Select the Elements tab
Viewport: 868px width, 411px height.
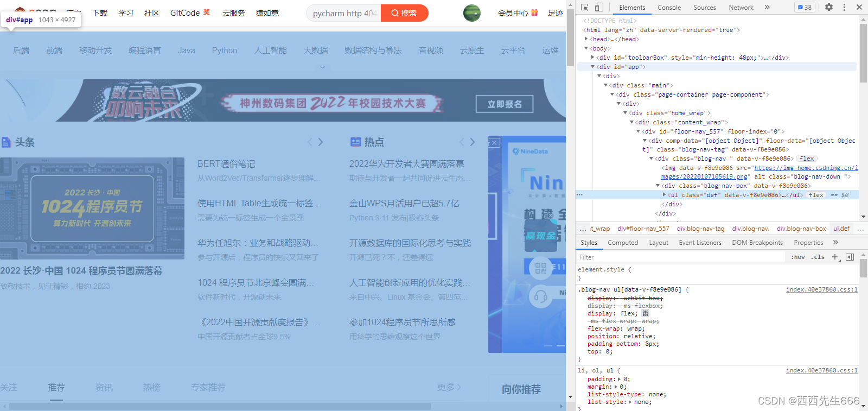632,8
